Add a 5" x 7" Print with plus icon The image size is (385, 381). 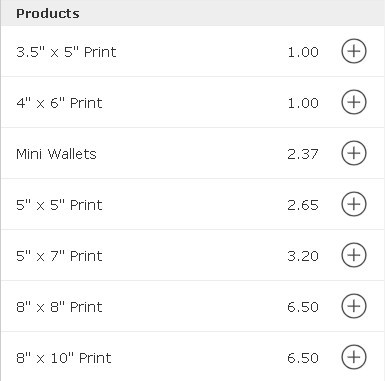(x=354, y=255)
